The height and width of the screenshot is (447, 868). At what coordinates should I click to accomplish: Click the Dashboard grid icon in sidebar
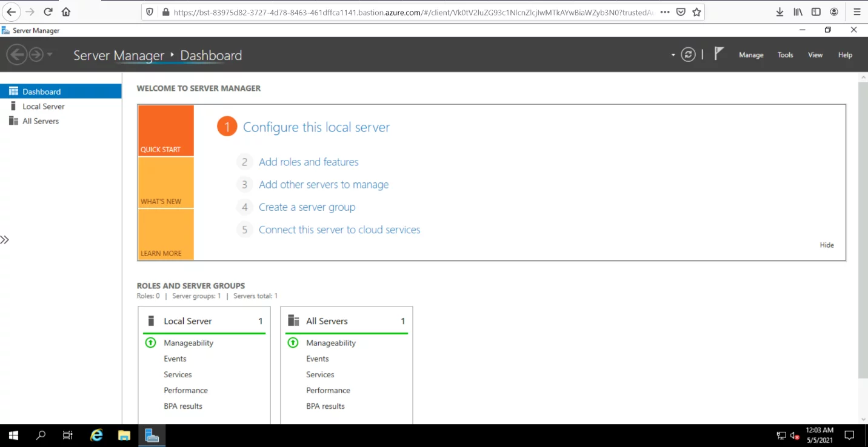(x=13, y=91)
